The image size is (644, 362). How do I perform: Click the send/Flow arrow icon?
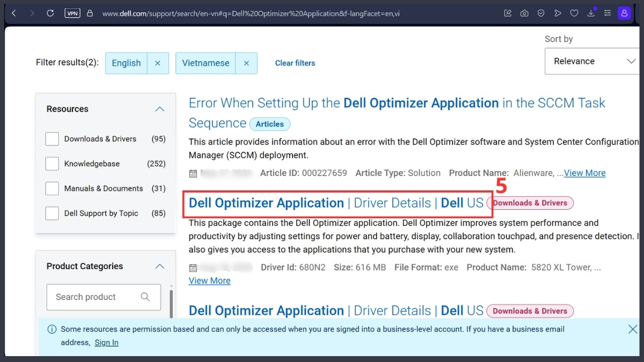click(558, 13)
